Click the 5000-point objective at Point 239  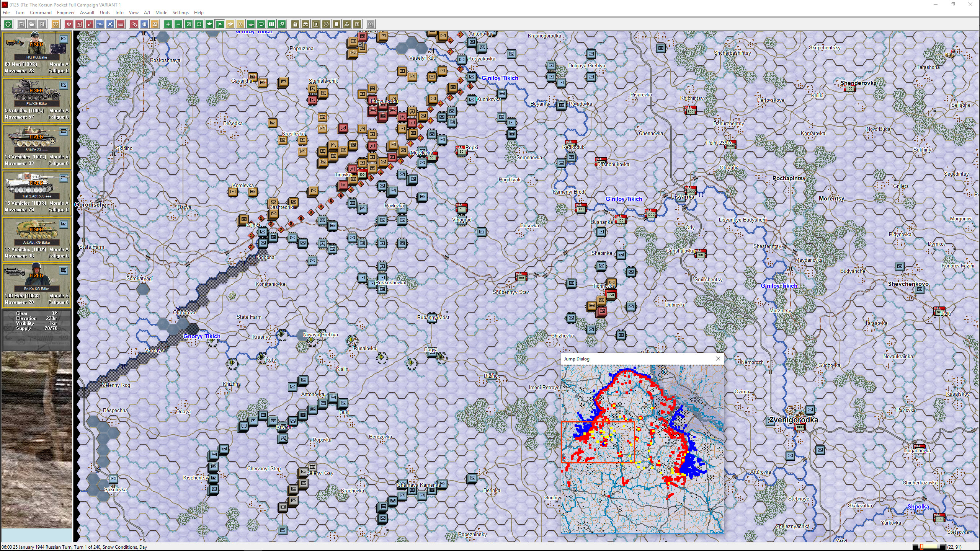(x=730, y=145)
